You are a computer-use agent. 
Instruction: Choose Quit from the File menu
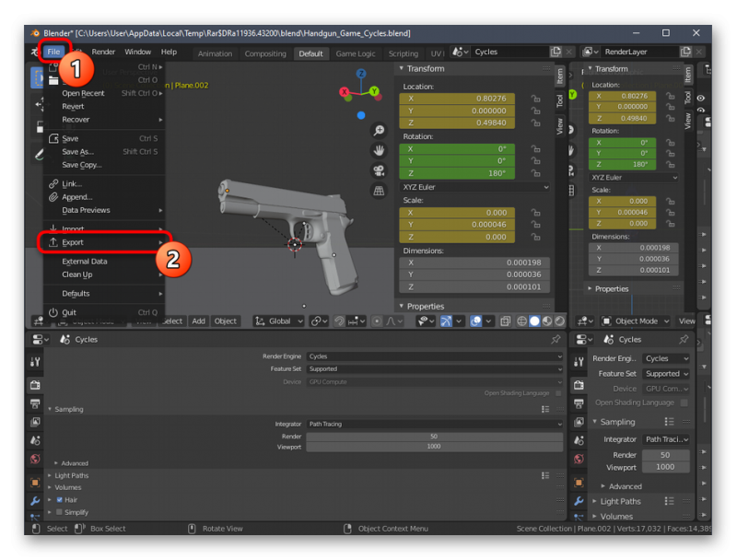coord(104,312)
